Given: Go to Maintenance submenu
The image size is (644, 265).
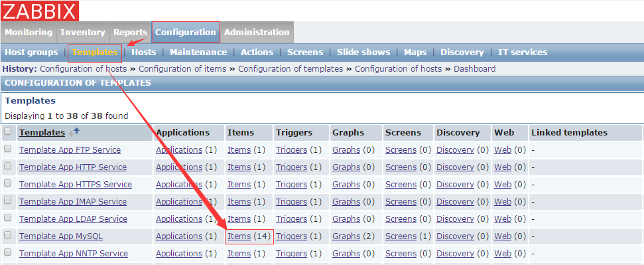Looking at the screenshot, I should 198,52.
